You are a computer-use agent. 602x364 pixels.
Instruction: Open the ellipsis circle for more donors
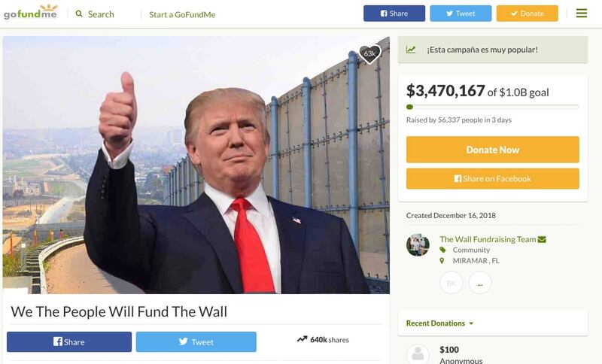[480, 283]
